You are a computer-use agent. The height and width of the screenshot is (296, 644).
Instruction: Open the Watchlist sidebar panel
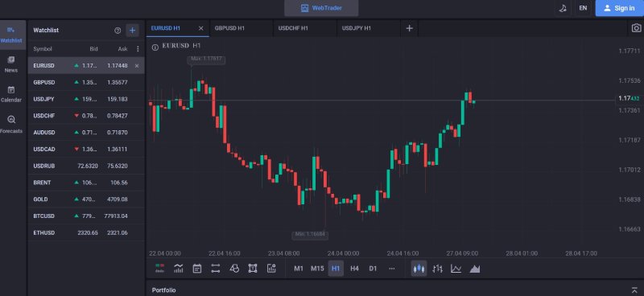[11, 35]
